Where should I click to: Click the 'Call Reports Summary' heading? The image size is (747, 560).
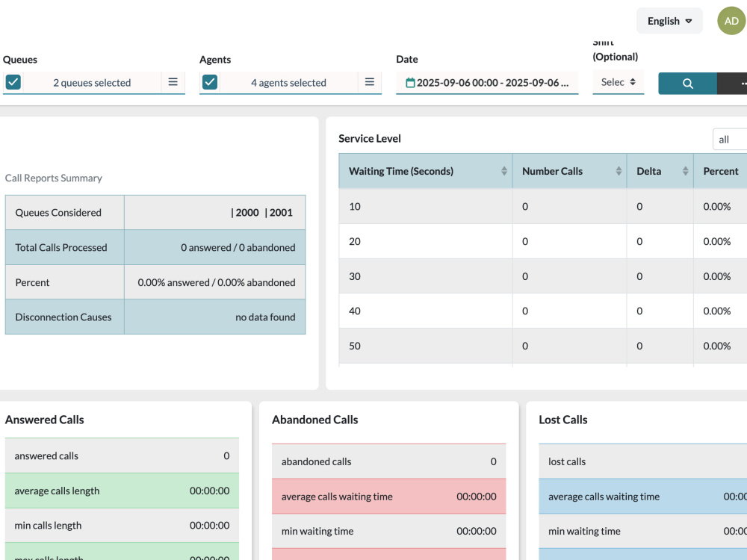[53, 178]
